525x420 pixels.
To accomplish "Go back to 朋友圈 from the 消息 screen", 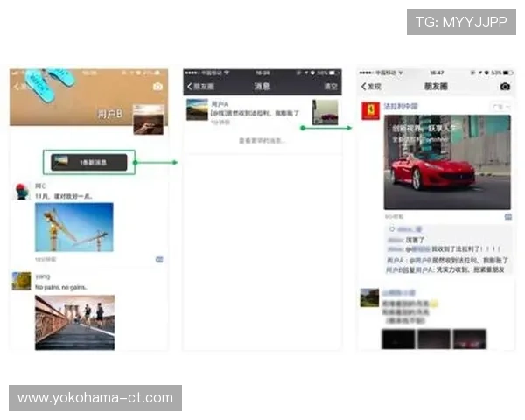I will (200, 87).
